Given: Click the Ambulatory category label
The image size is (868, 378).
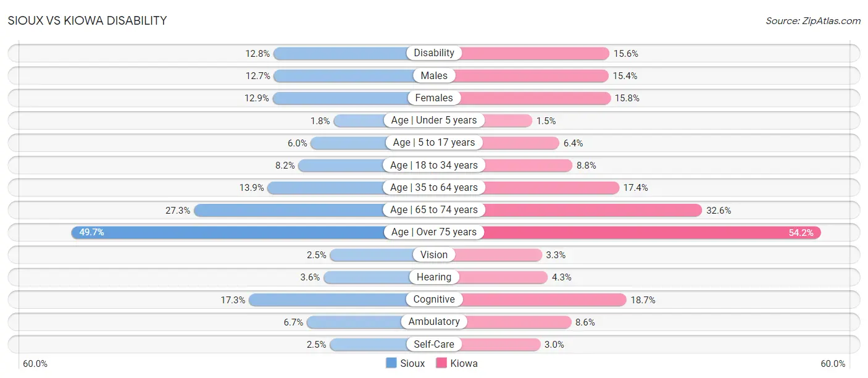Looking at the screenshot, I should (434, 322).
